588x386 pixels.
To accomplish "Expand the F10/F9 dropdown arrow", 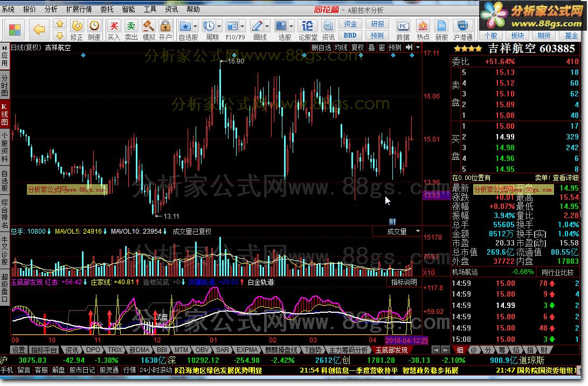I will pyautogui.click(x=243, y=26).
